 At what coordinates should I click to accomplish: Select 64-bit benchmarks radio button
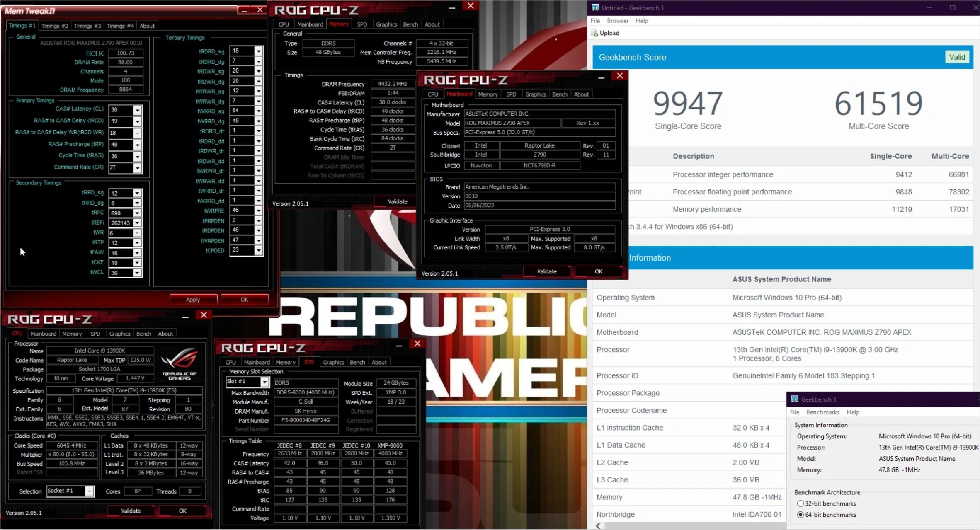pos(800,515)
